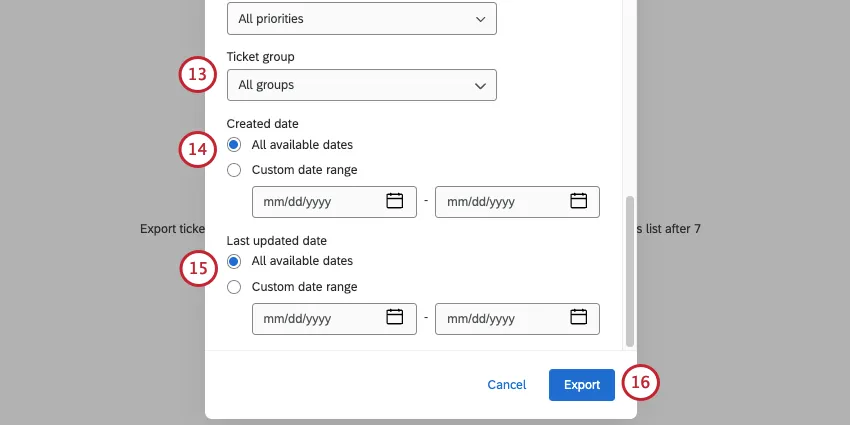Open the All priorities dropdown
Screen dimensions: 850x425
[x=362, y=18]
